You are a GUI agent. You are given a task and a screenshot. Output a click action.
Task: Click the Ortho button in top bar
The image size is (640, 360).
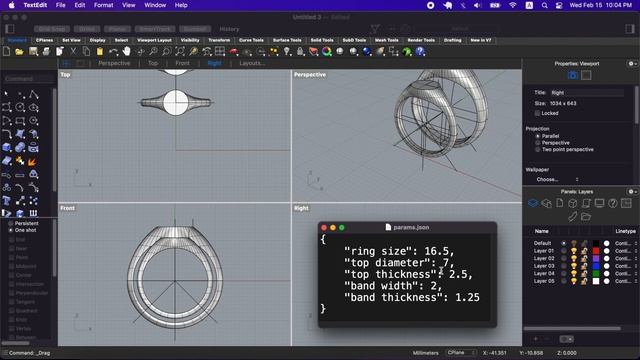tap(87, 29)
